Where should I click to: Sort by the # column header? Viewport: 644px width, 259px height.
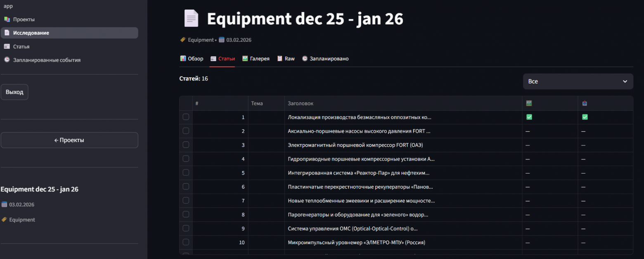pyautogui.click(x=197, y=103)
